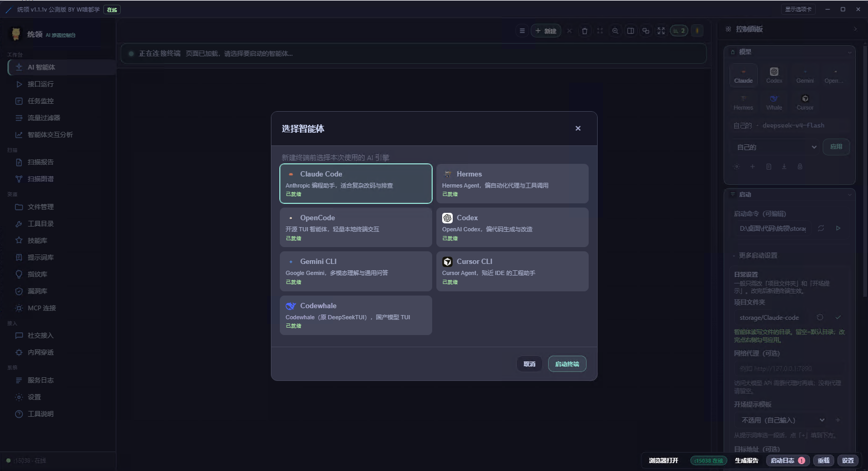This screenshot has width=868, height=471.
Task: Click the 启动终端 button
Action: tap(567, 364)
